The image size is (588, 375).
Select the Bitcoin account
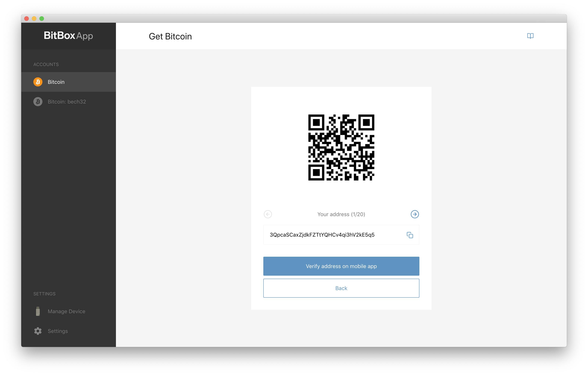[68, 82]
